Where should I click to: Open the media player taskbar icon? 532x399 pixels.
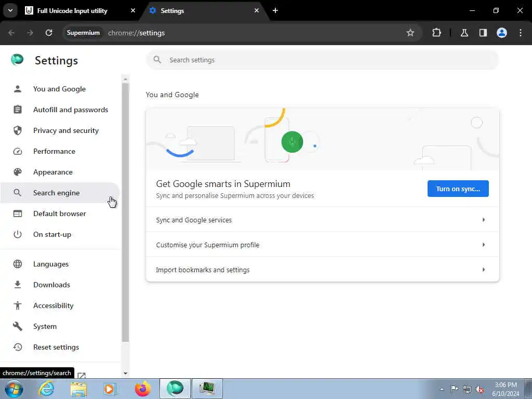(x=110, y=389)
